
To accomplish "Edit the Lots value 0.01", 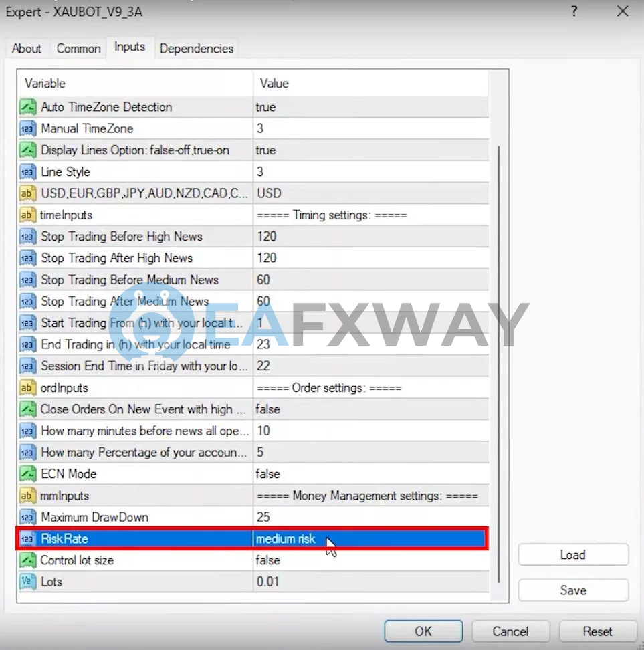I will click(370, 582).
